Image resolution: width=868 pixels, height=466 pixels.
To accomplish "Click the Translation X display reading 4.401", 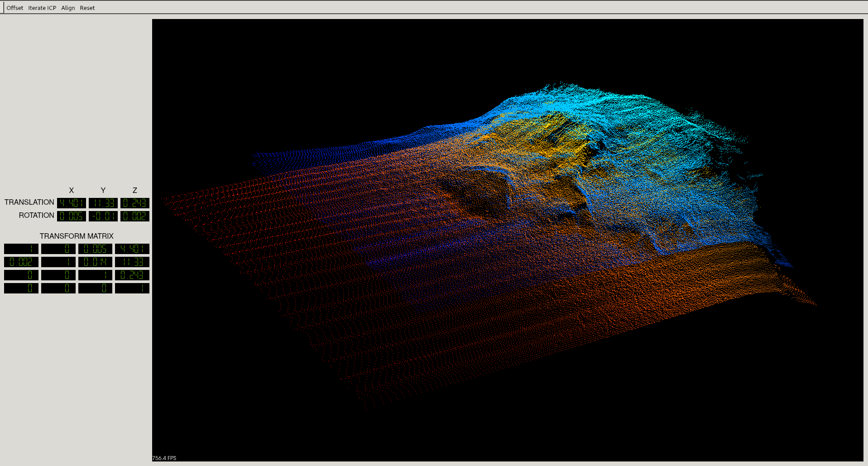I will pos(72,203).
